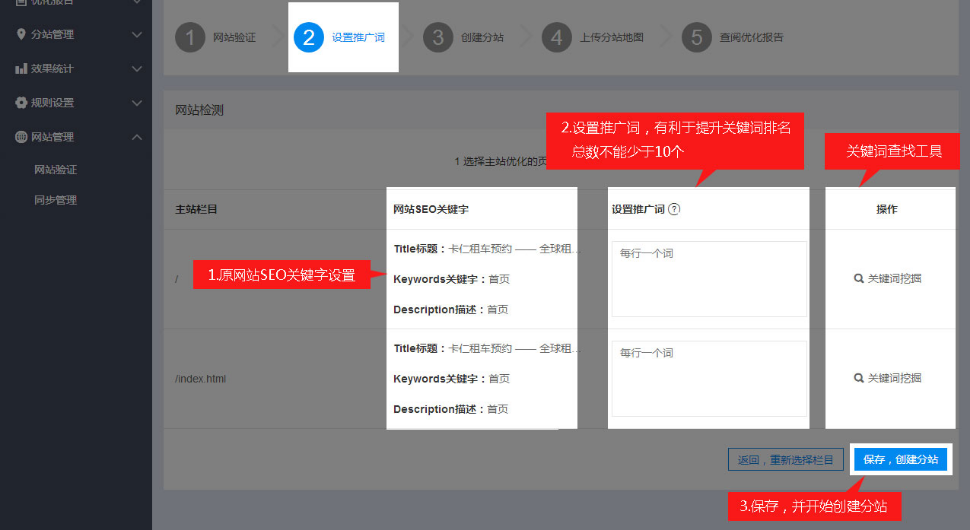This screenshot has width=970, height=530.
Task: Click Keywords关键字 text in the / row
Action: pyautogui.click(x=452, y=279)
